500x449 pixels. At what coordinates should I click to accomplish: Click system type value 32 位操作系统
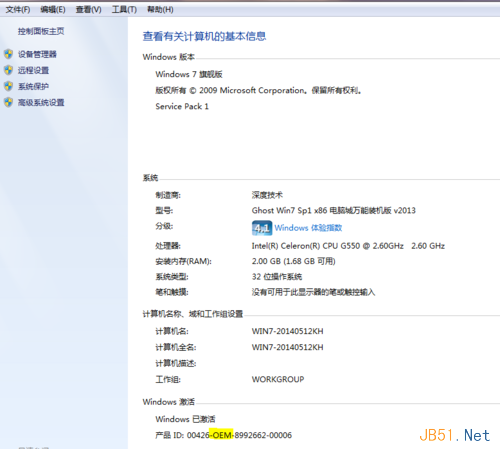point(277,277)
